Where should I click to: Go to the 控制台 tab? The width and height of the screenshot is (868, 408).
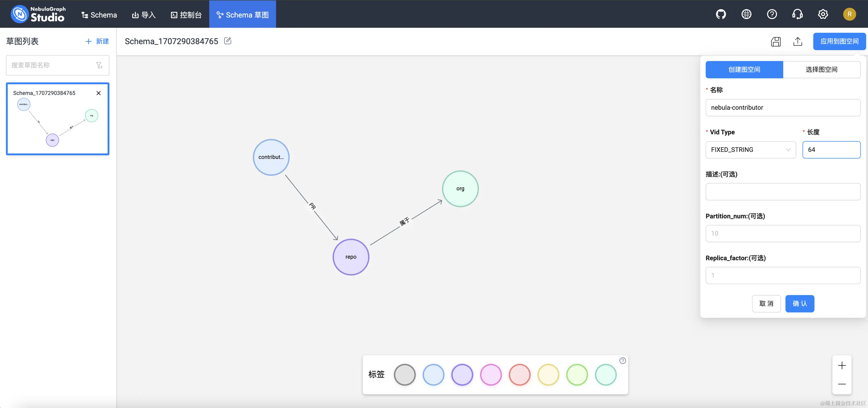coord(186,15)
